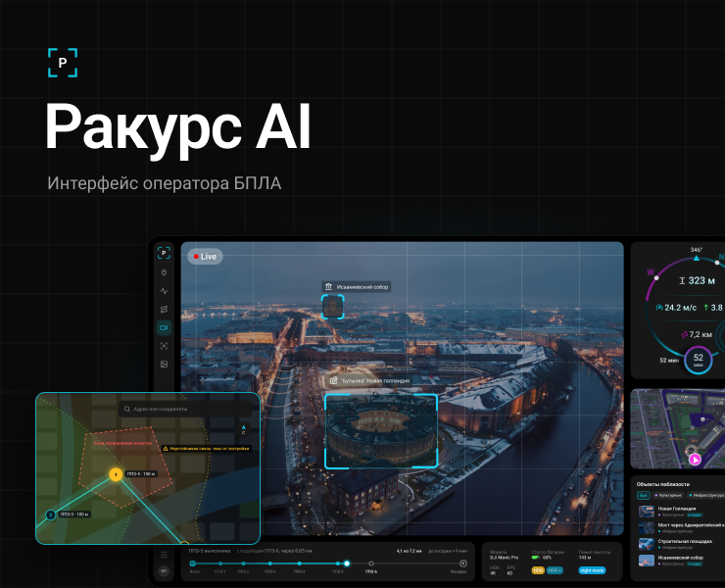This screenshot has height=588, width=725.
Task: Click the takeoff start marker on timeline
Action: (x=193, y=563)
